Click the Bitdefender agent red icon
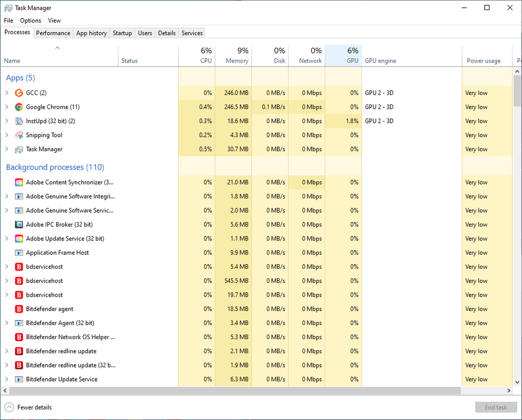 [x=19, y=309]
